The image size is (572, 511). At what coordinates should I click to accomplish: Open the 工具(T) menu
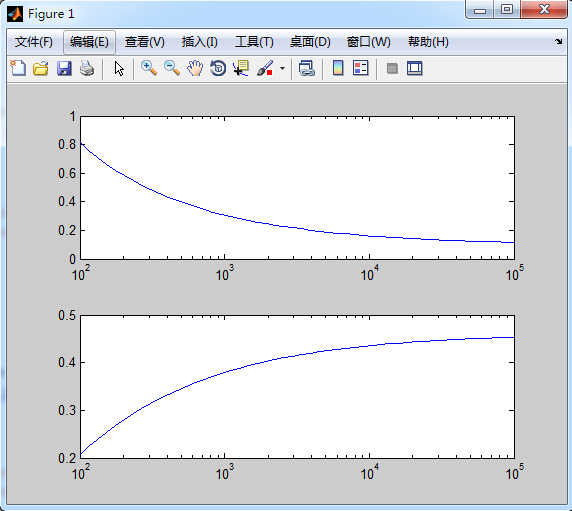point(254,42)
